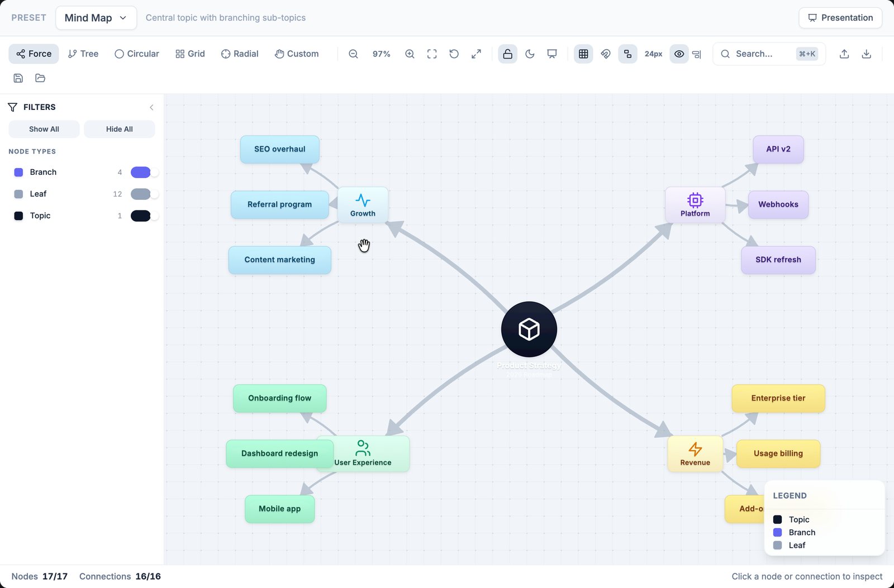The height and width of the screenshot is (588, 894).
Task: Select the Custom layout tab
Action: (x=297, y=54)
